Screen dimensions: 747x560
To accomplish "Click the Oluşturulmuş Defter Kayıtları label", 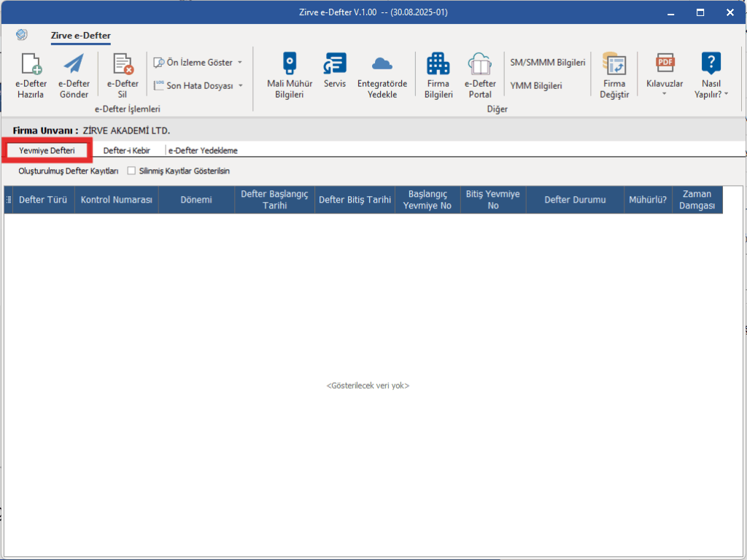I will 69,171.
